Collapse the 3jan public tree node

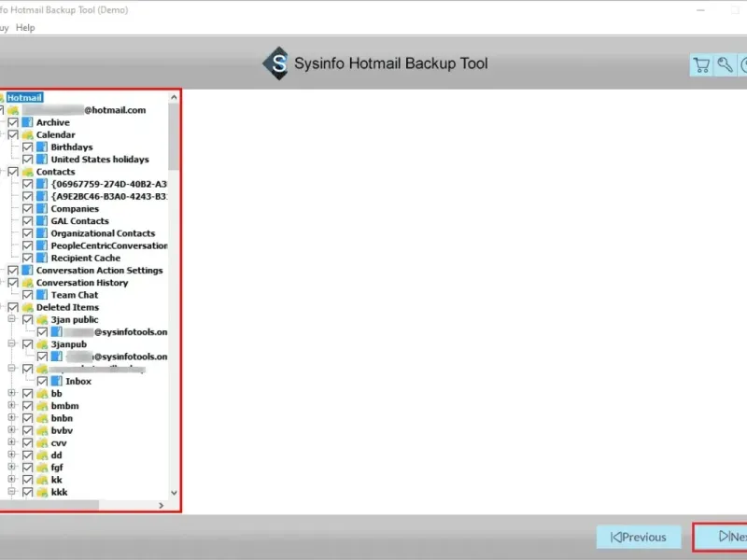tap(12, 319)
